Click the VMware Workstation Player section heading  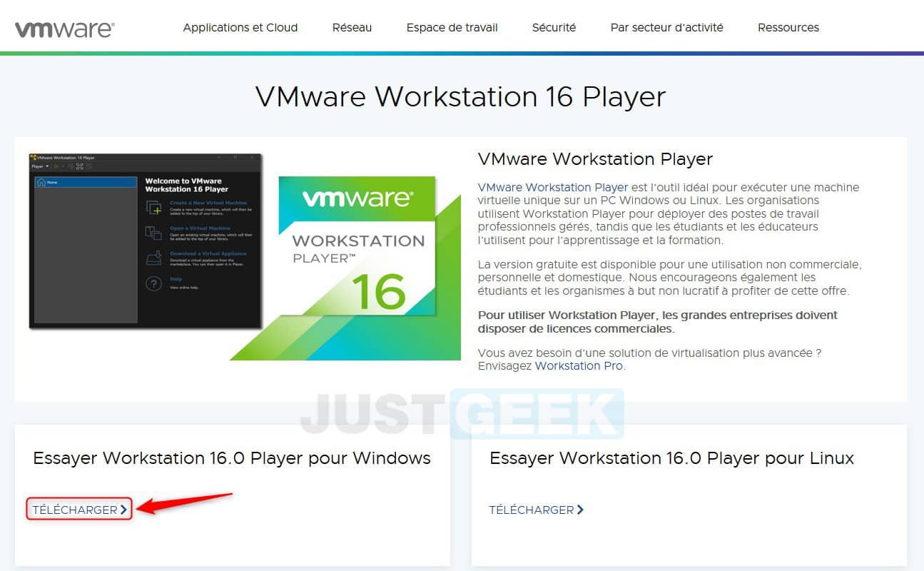pyautogui.click(x=595, y=158)
